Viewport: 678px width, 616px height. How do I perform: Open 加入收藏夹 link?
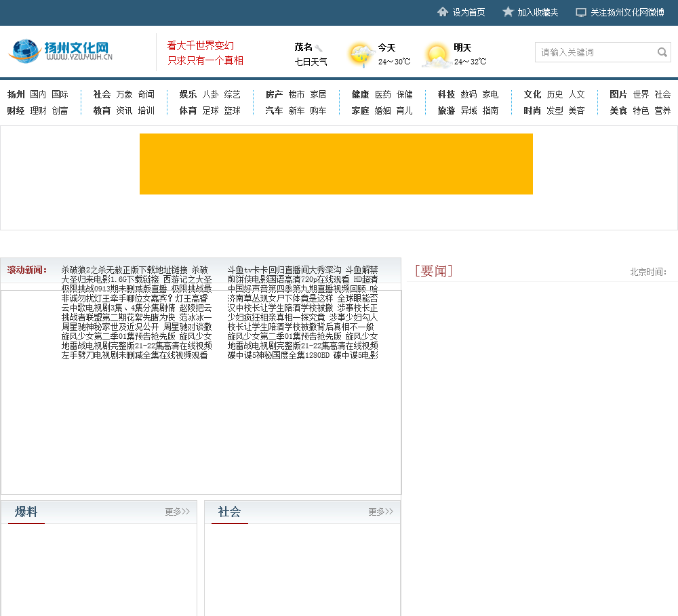538,12
